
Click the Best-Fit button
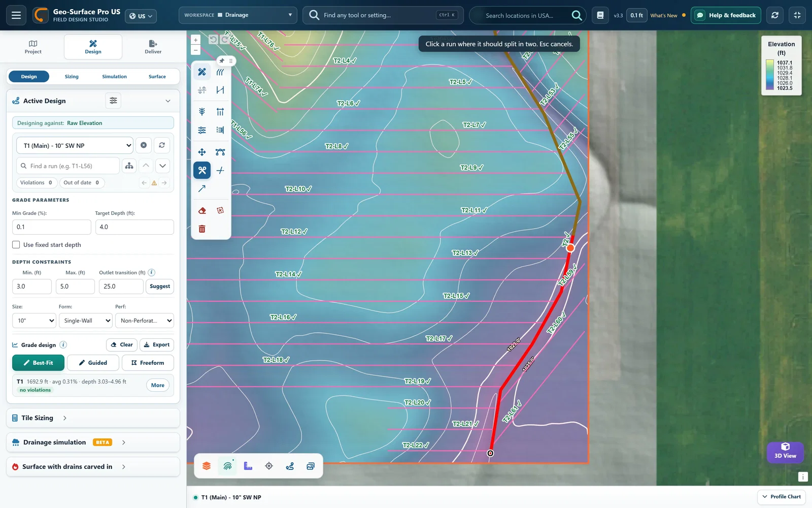(38, 363)
